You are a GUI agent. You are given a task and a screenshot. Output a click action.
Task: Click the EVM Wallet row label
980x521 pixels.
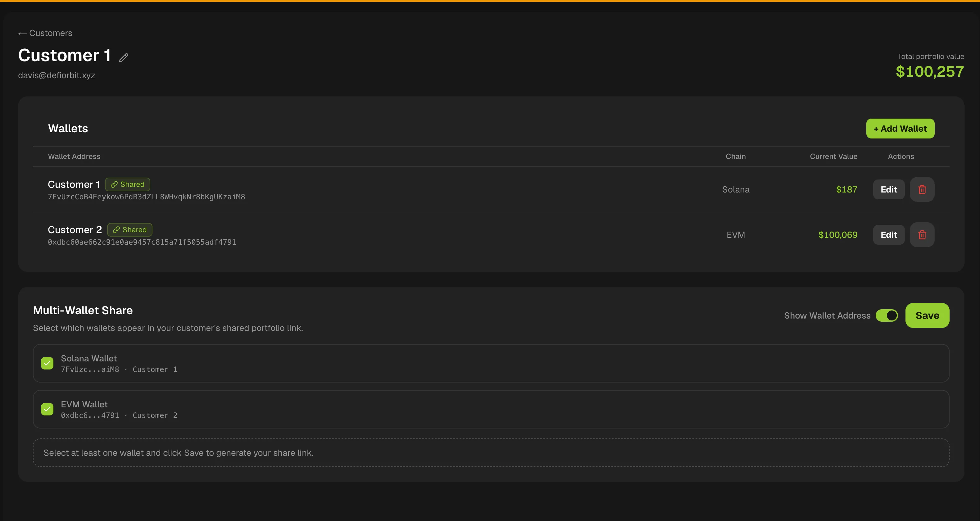84,404
